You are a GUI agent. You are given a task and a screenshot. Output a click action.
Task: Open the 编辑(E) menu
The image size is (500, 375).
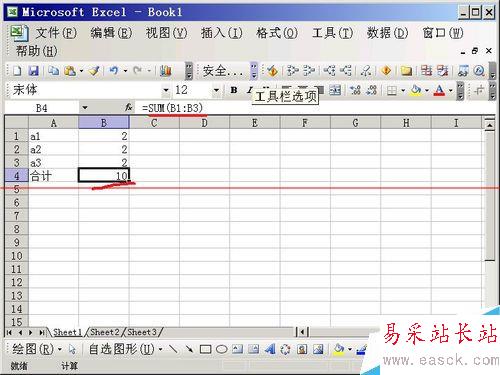click(x=111, y=33)
